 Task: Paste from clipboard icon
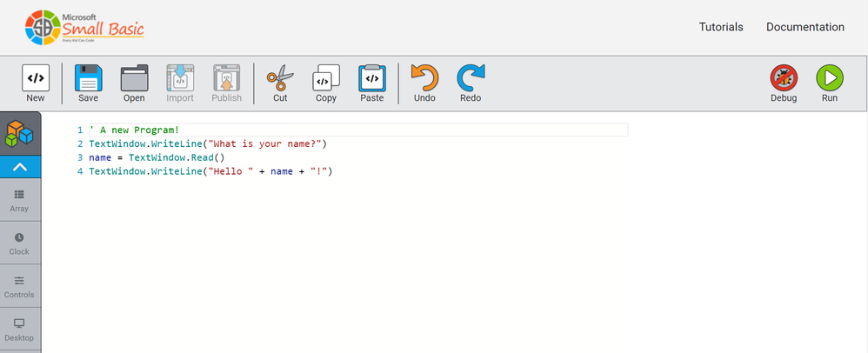372,83
